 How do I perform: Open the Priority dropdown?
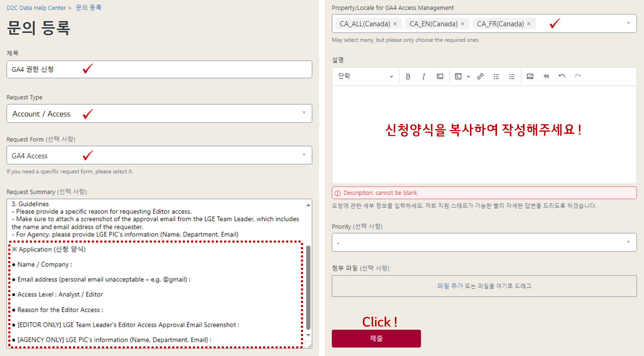click(484, 242)
